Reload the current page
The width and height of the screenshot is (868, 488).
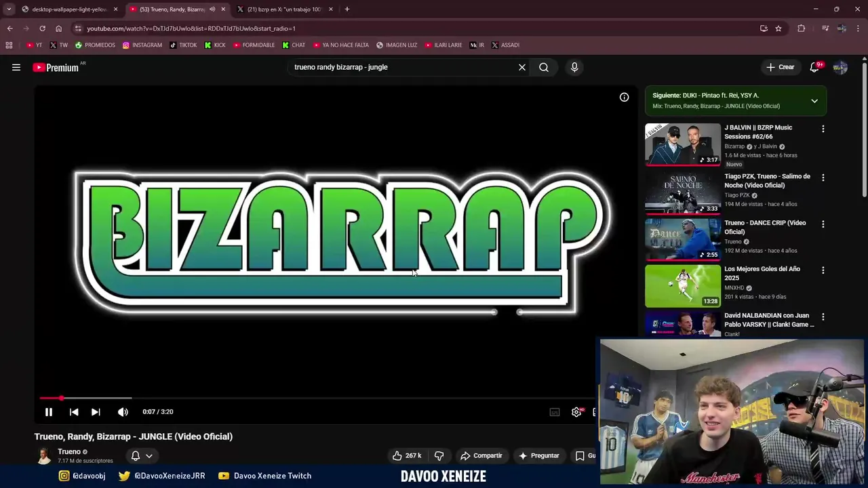[42, 28]
